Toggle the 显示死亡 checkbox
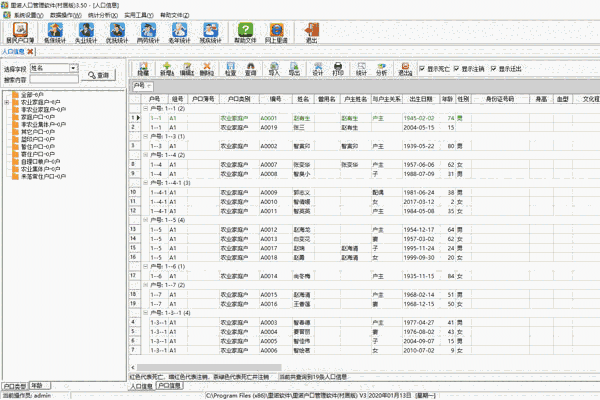The height and width of the screenshot is (400, 600). point(423,69)
